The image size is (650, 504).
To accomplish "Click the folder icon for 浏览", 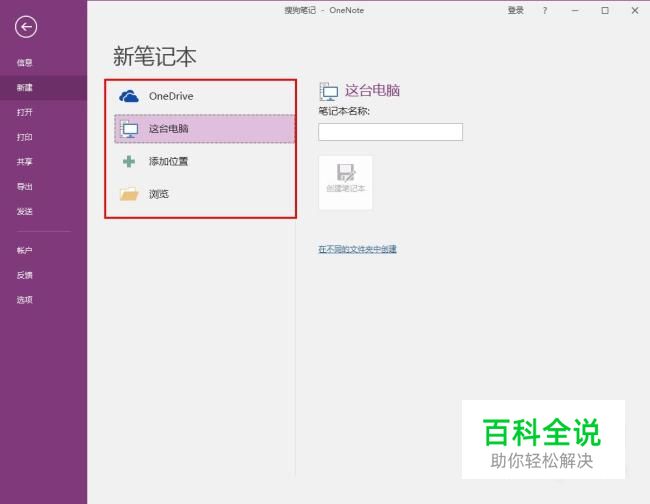I will (x=129, y=194).
